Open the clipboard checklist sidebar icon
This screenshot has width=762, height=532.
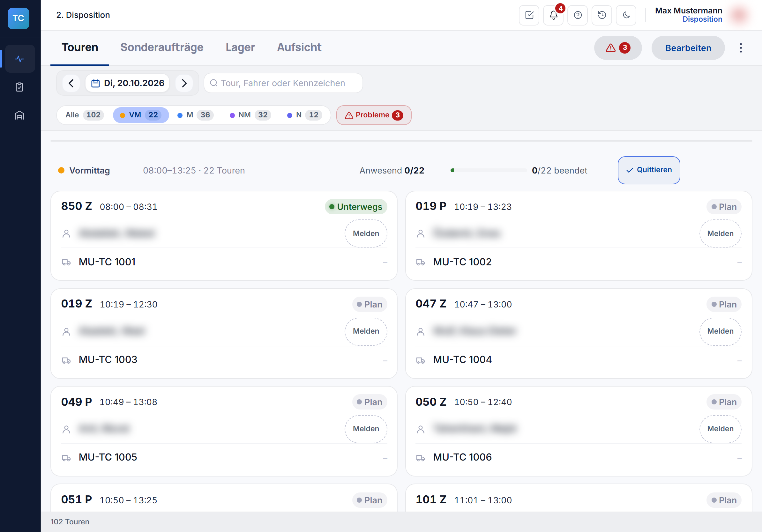[20, 87]
